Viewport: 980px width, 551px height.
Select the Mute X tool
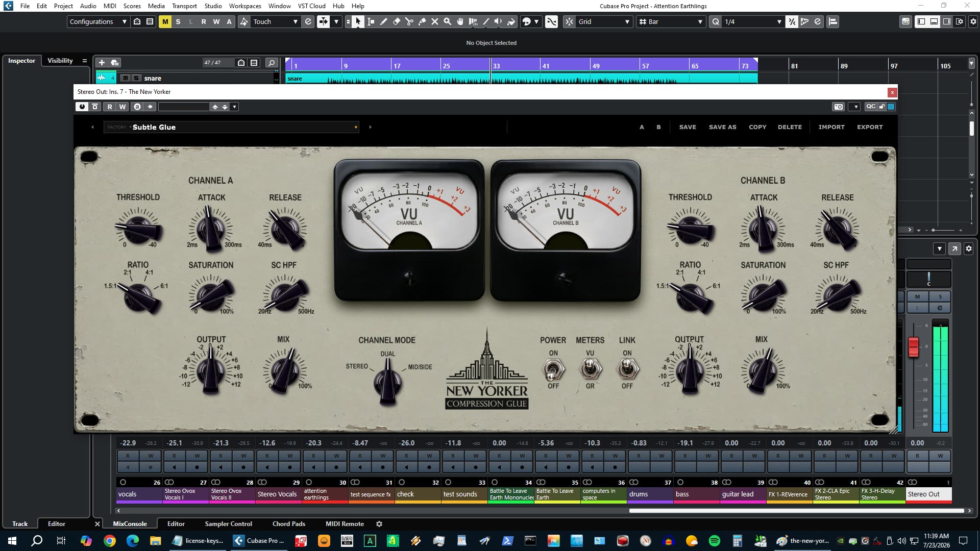[x=434, y=21]
